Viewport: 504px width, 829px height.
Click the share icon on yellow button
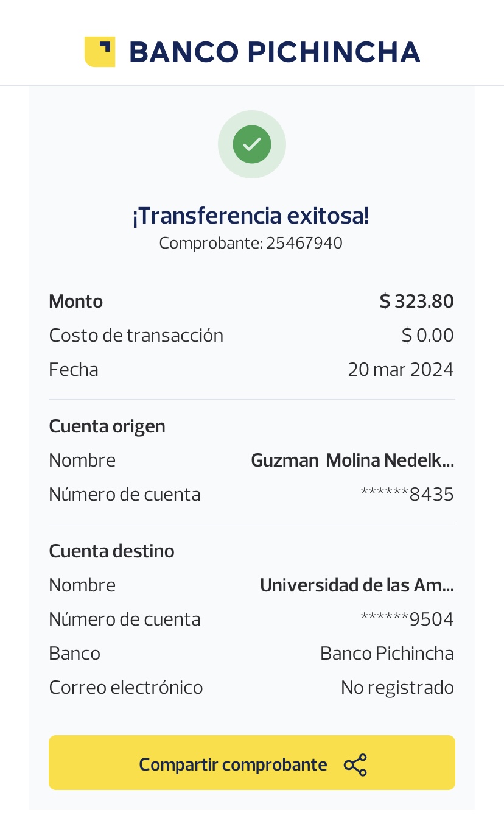point(355,765)
